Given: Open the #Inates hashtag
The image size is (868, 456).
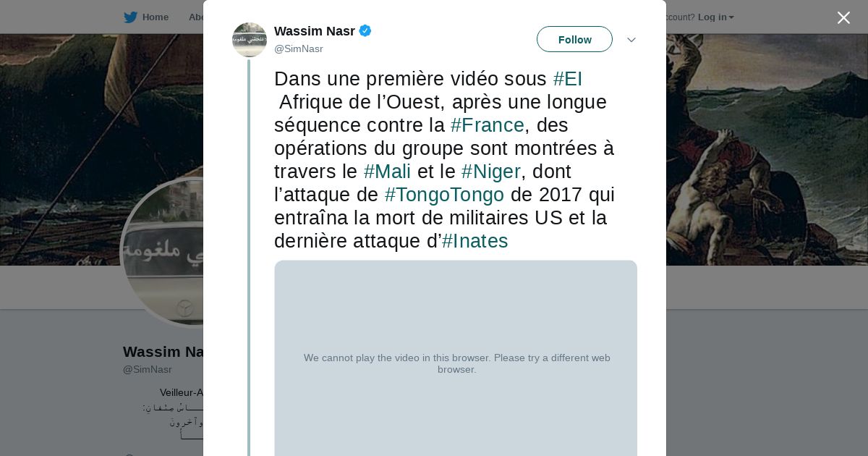Looking at the screenshot, I should (x=475, y=241).
